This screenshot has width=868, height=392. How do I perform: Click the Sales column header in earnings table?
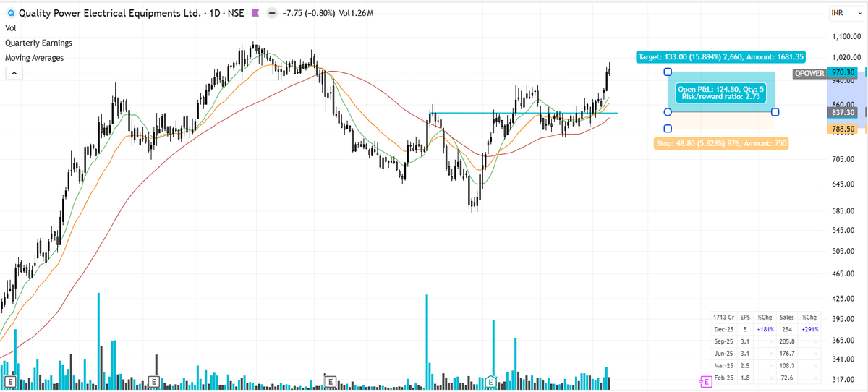coord(787,317)
